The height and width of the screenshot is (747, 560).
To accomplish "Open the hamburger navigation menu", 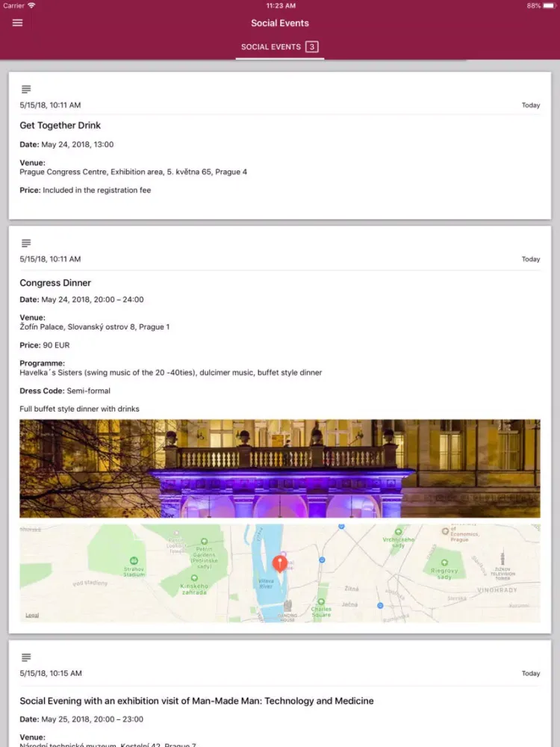I will tap(18, 23).
